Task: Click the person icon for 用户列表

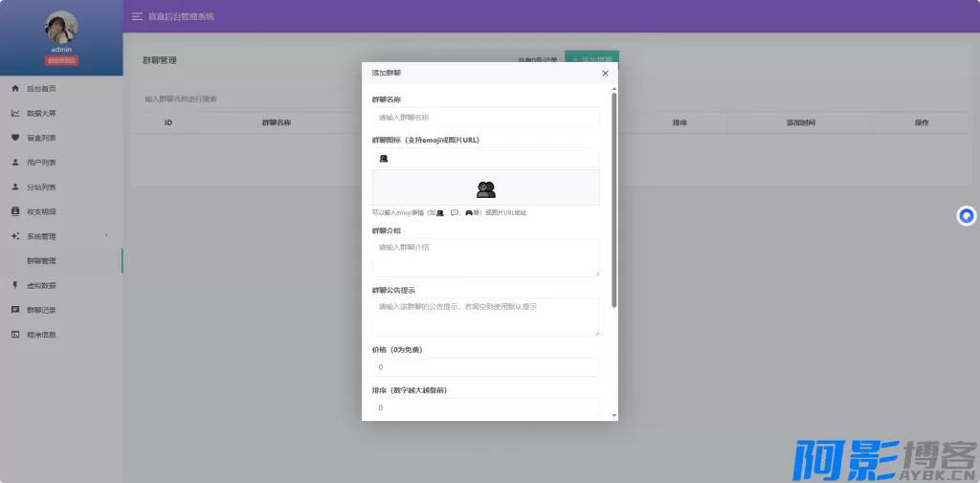Action: click(15, 163)
